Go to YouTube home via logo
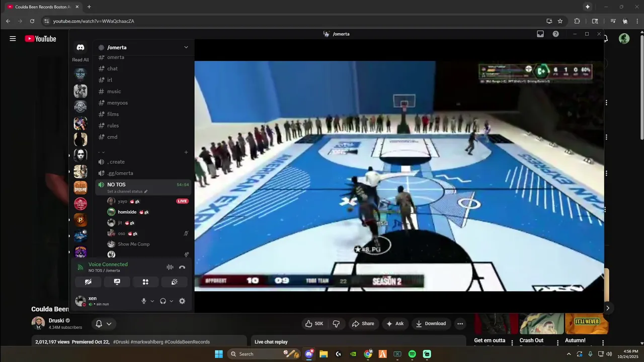Screen dimensions: 644x362 41,39
